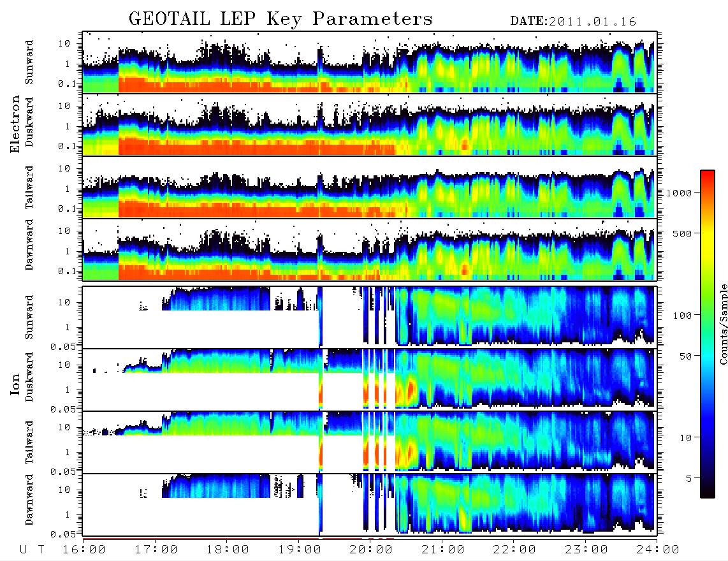Viewport: 728px width, 561px height.
Task: Select the Ion Sunward panel label
Action: [x=29, y=317]
